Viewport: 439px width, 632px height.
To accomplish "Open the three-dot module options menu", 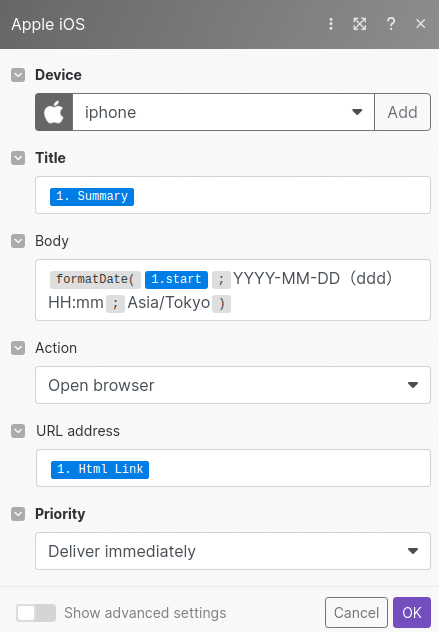I will 331,24.
